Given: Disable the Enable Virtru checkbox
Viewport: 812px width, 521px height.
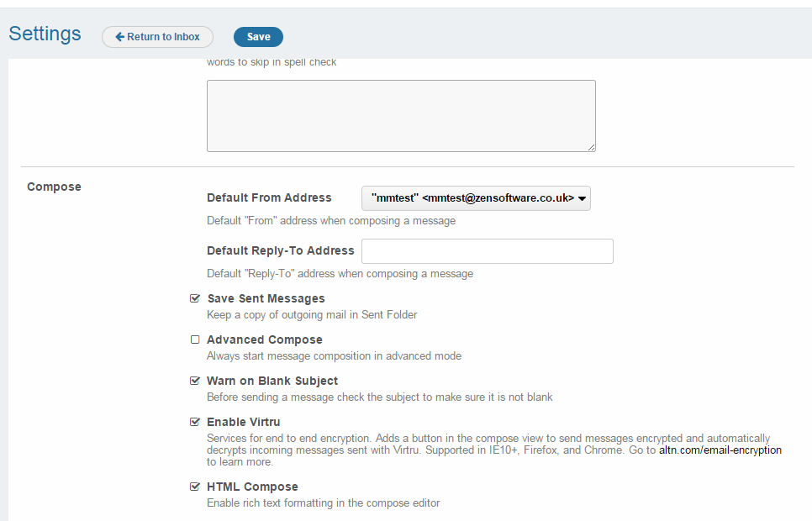Looking at the screenshot, I should [195, 422].
